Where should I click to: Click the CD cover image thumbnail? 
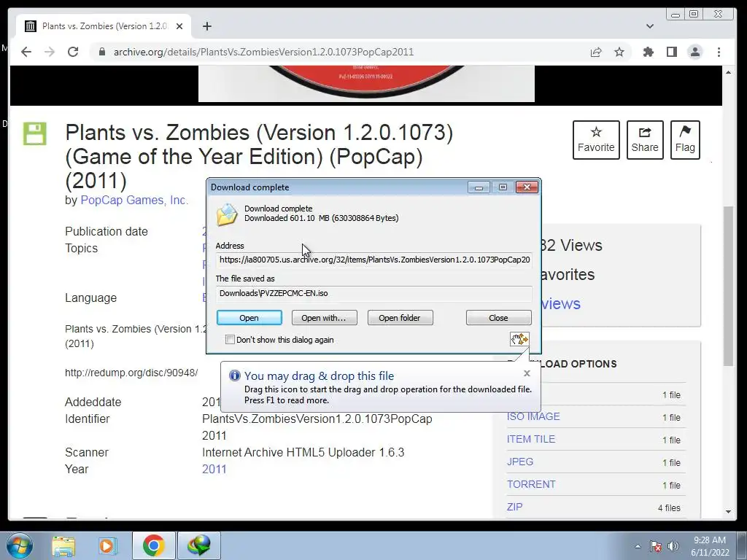tap(366, 84)
